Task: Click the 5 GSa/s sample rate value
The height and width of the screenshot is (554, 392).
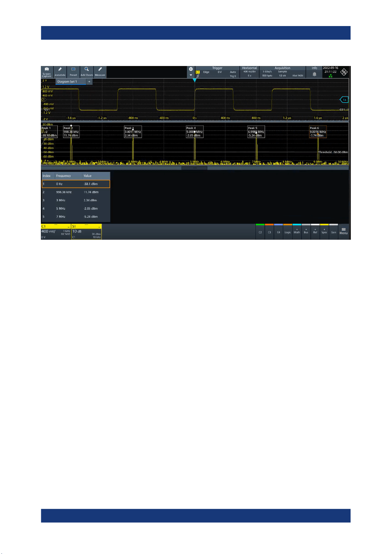Action: [x=267, y=72]
